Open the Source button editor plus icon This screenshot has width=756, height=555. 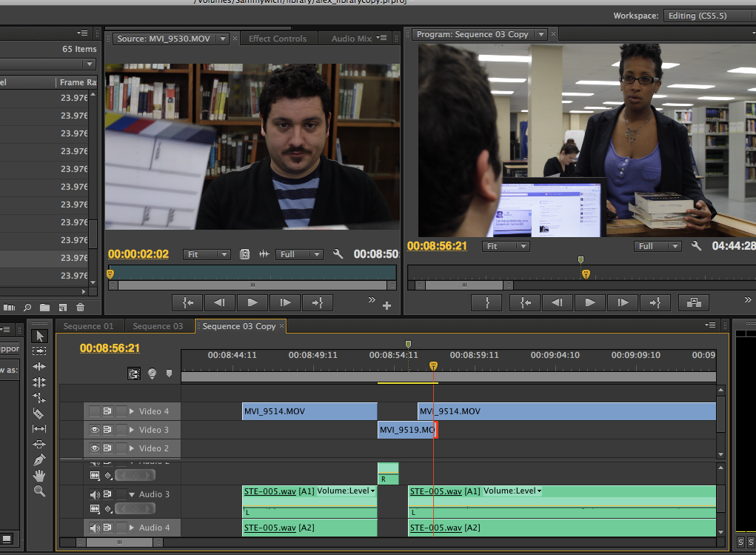pos(387,305)
